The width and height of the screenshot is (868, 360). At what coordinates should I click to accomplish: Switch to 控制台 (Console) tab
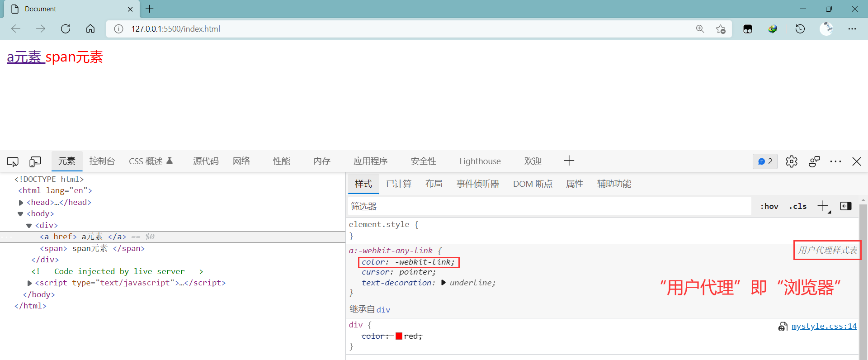point(102,161)
